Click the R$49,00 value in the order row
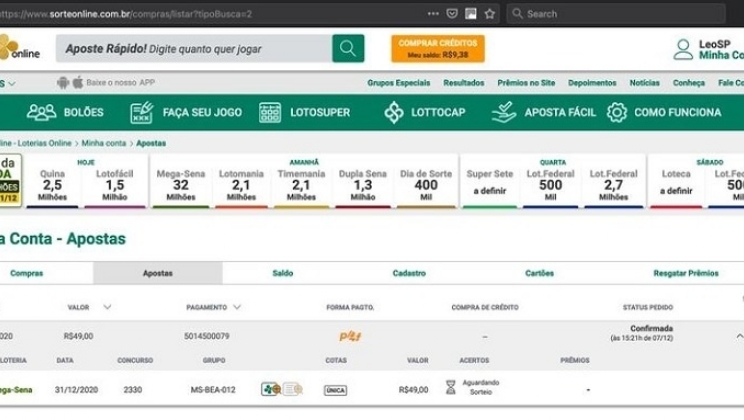The width and height of the screenshot is (744, 420). (78, 336)
